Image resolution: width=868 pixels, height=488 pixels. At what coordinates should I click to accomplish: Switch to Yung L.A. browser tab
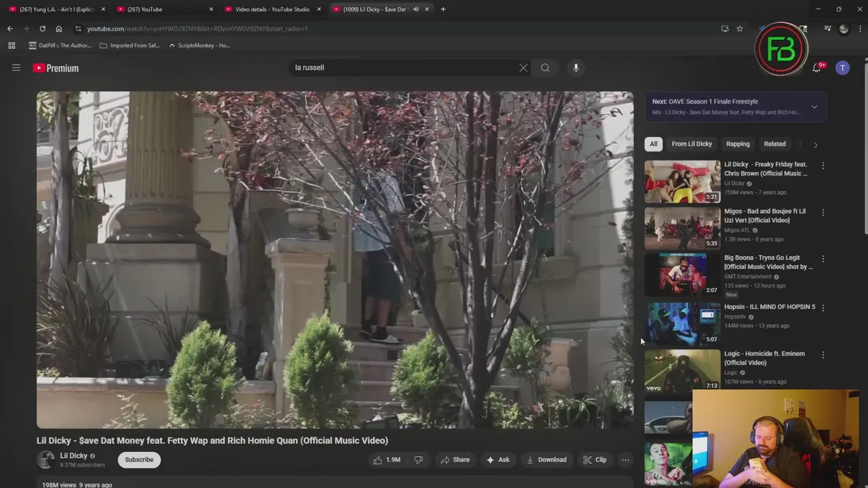tap(57, 9)
